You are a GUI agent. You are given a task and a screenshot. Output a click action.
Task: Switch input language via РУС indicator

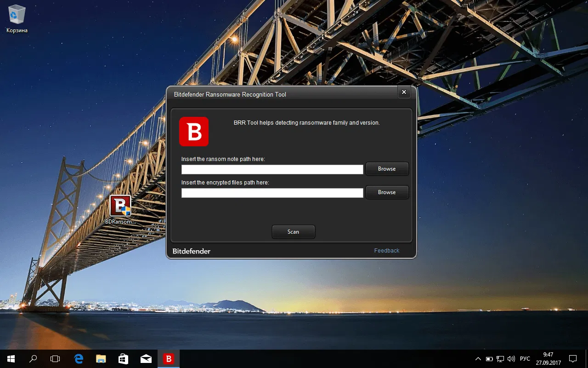point(525,359)
